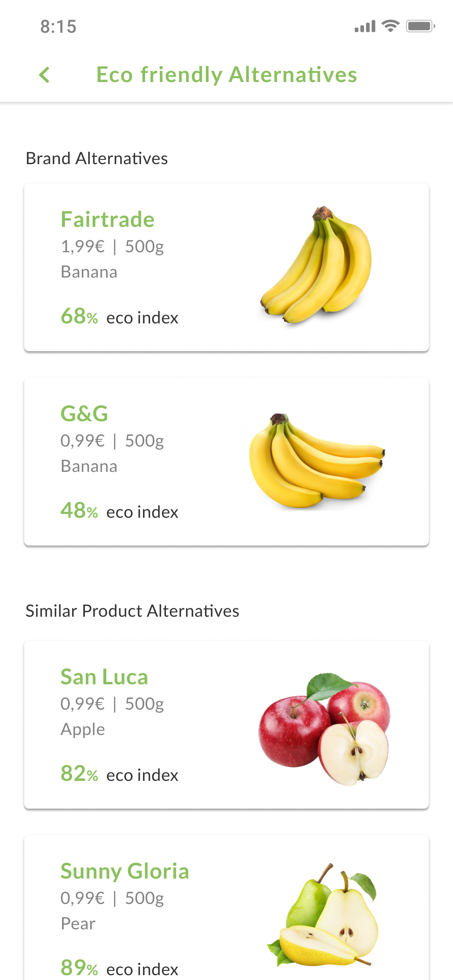Tap the Brand Alternatives section heading
Screen dimensions: 453x980
coord(97,159)
